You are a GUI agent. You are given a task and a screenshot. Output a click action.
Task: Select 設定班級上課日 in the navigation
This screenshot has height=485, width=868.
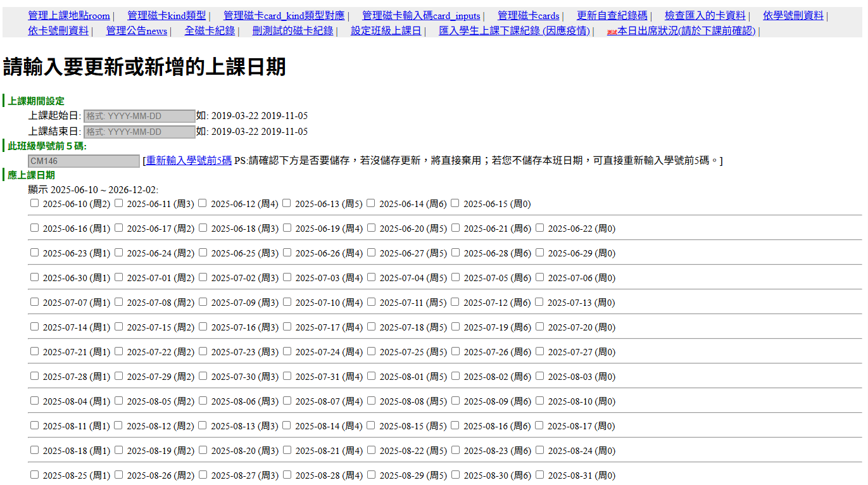(386, 30)
